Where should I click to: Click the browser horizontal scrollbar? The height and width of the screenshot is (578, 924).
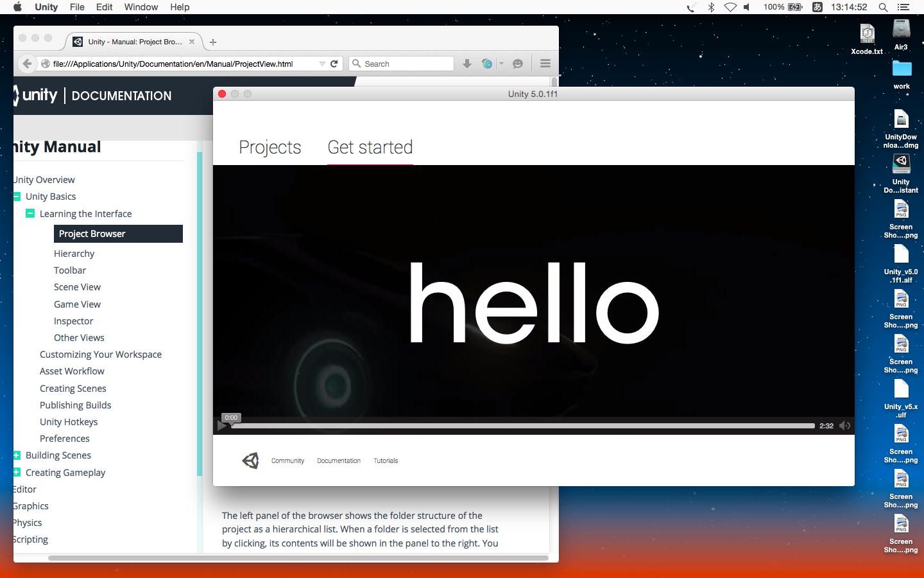coord(298,557)
